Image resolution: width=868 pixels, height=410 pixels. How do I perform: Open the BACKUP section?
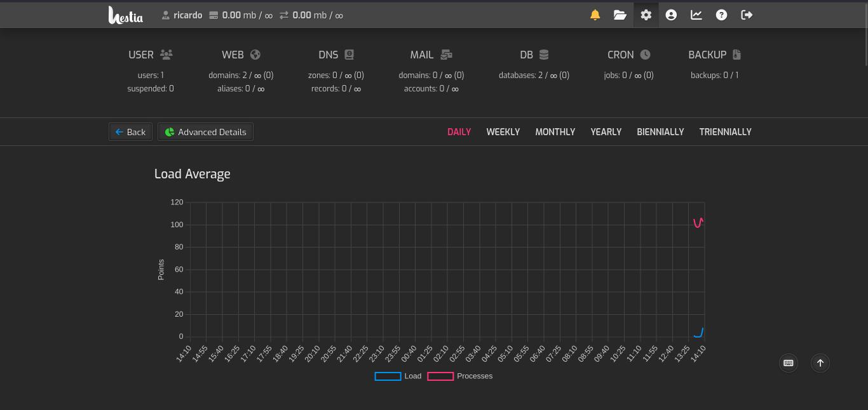click(x=715, y=55)
